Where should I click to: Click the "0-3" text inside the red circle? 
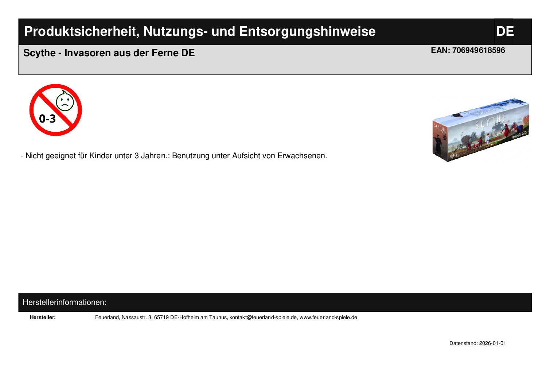point(47,118)
